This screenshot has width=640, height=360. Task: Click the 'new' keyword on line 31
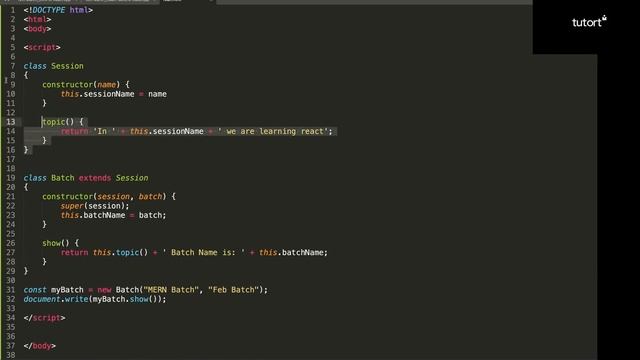click(x=104, y=290)
